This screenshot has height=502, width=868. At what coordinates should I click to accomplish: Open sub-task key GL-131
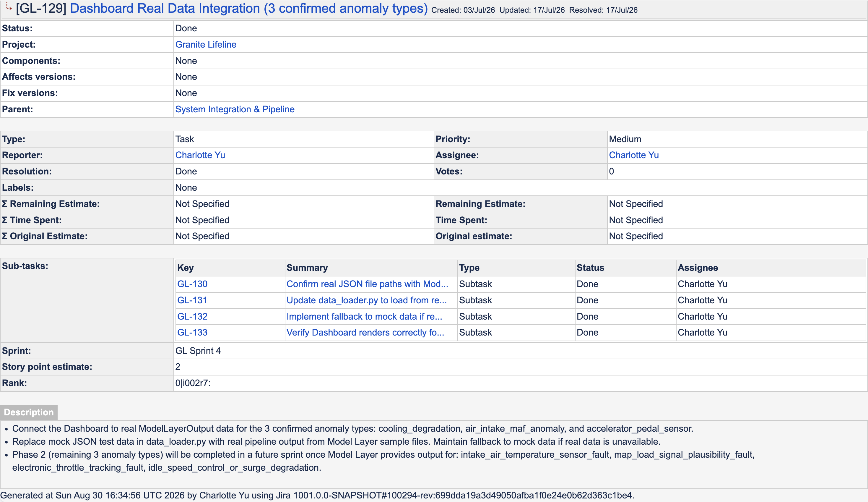pyautogui.click(x=192, y=300)
